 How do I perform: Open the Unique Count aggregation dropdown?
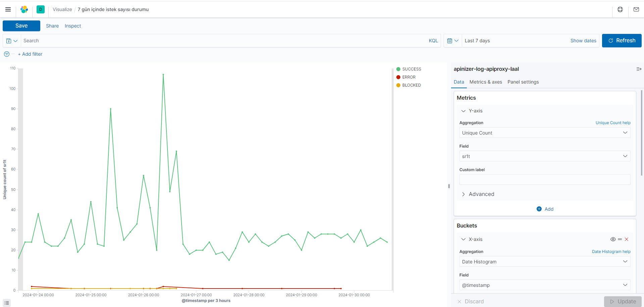tap(544, 133)
